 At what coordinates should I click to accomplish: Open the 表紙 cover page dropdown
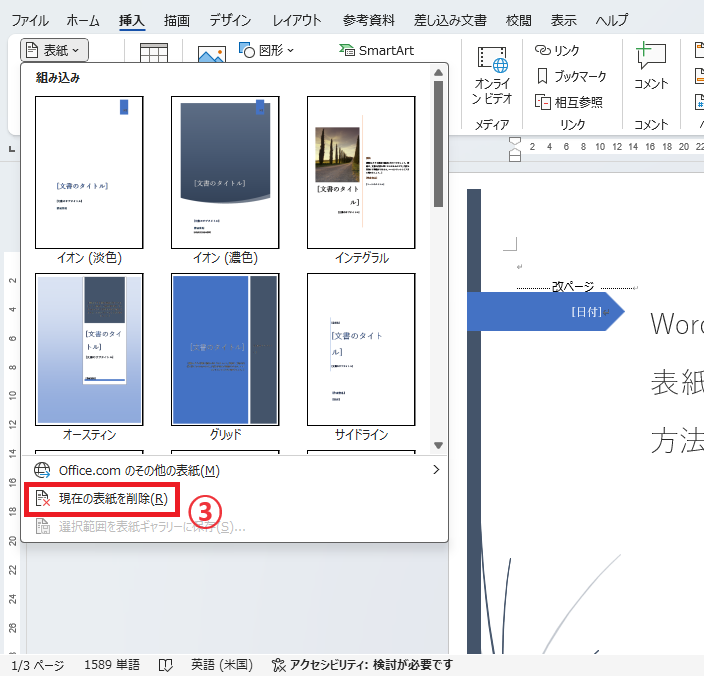54,50
